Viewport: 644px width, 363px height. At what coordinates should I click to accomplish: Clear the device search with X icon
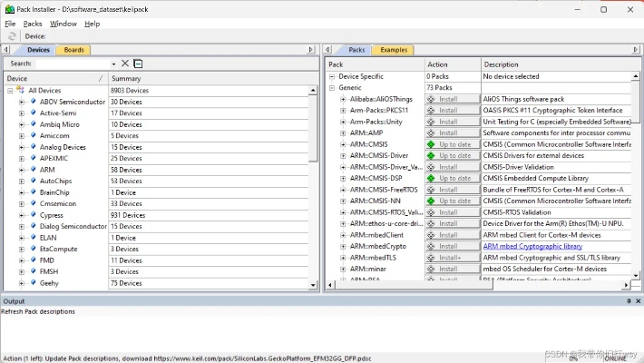[124, 64]
